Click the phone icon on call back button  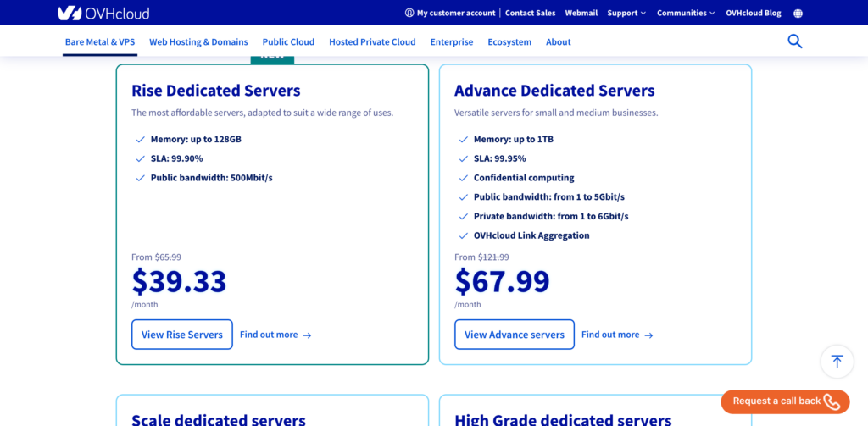pyautogui.click(x=832, y=401)
